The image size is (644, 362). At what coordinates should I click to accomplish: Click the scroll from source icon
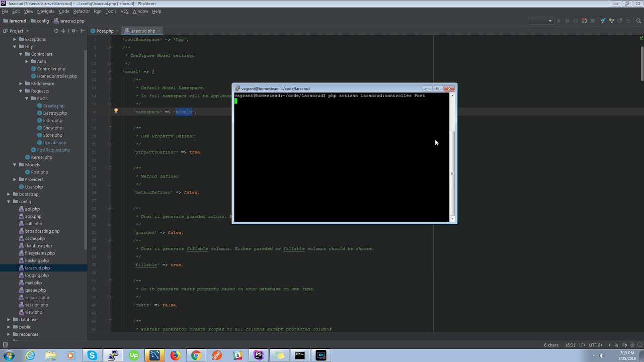click(56, 31)
